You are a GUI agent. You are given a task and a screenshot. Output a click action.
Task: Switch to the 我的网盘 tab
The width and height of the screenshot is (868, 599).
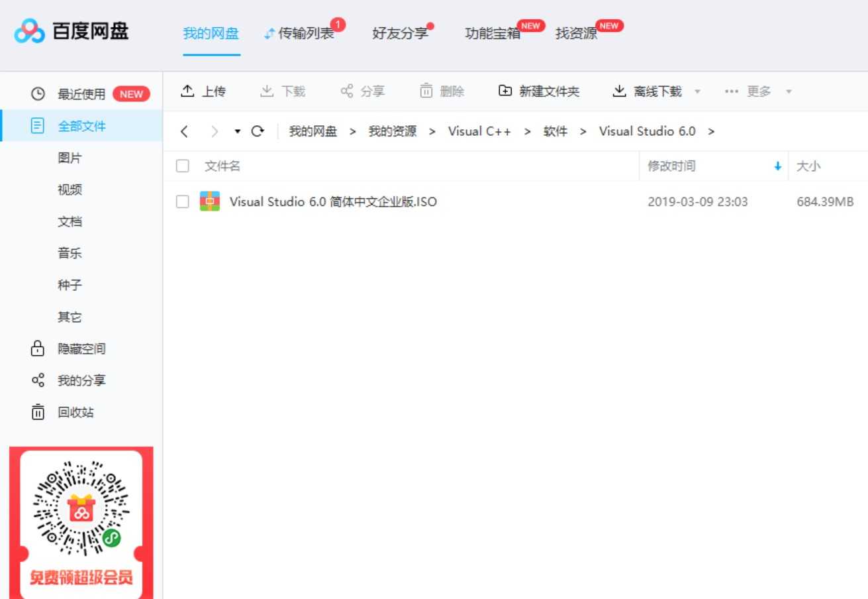pyautogui.click(x=211, y=34)
